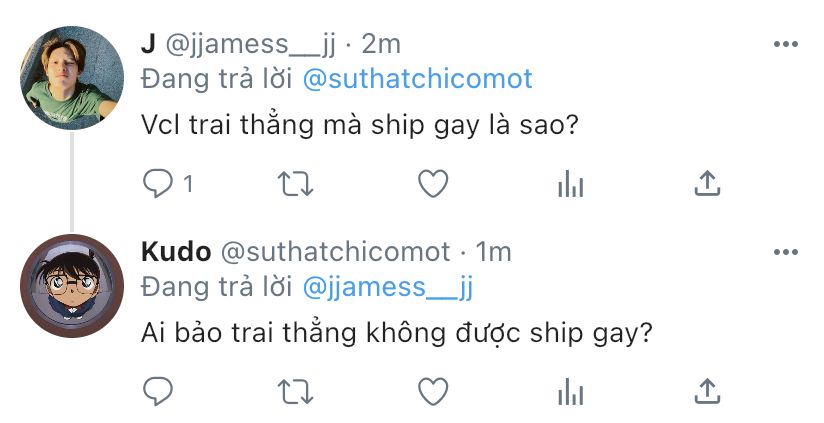Reply to J's tweet via comment icon

point(158,184)
